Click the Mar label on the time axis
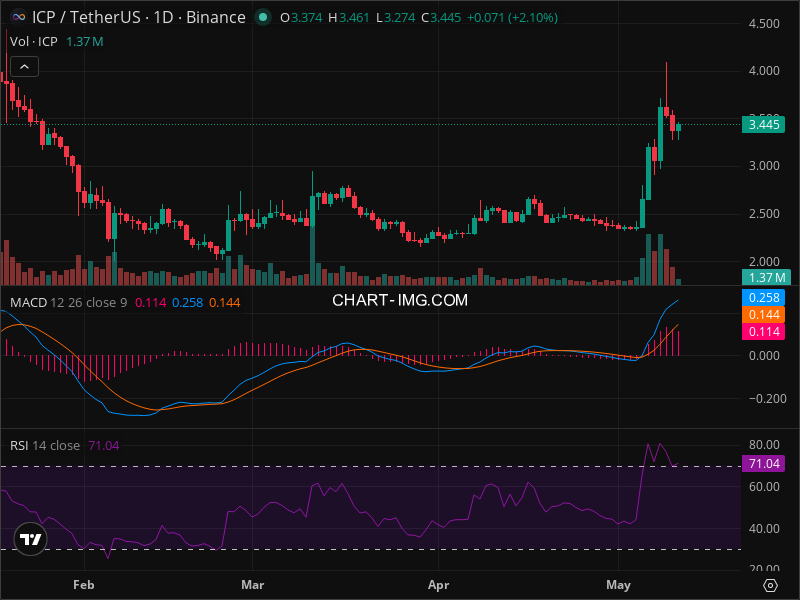800x600 pixels. pyautogui.click(x=253, y=585)
